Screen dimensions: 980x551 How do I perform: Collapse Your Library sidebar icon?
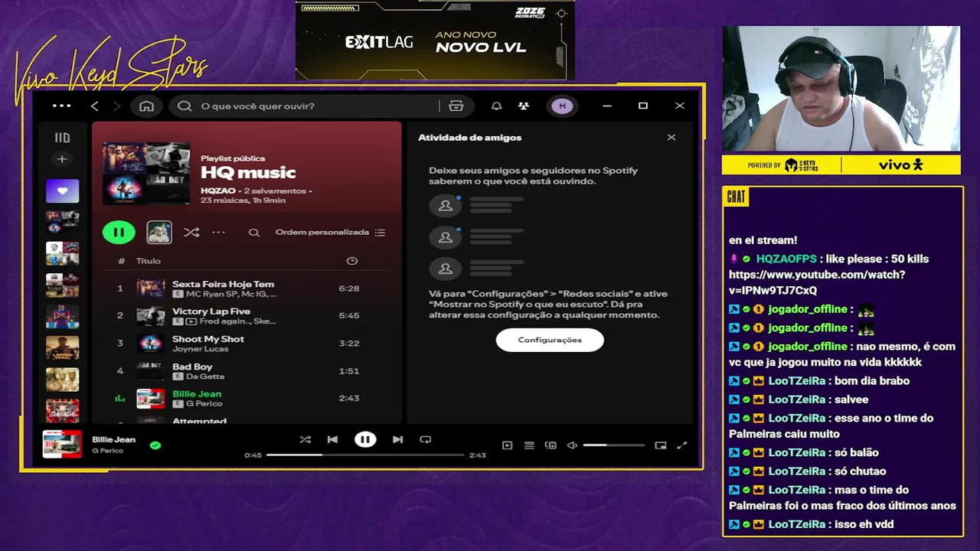[x=62, y=138]
